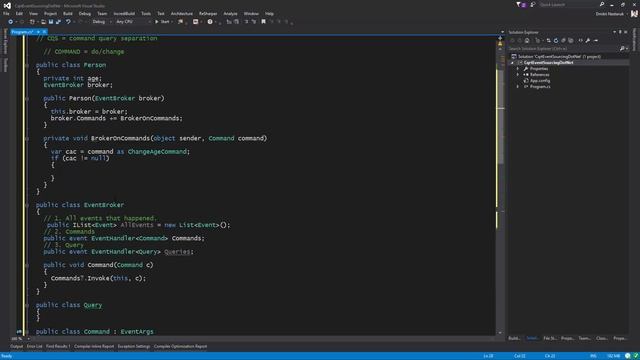Click the bookmark toolbar icon
This screenshot has height=360, width=640.
pos(264,22)
